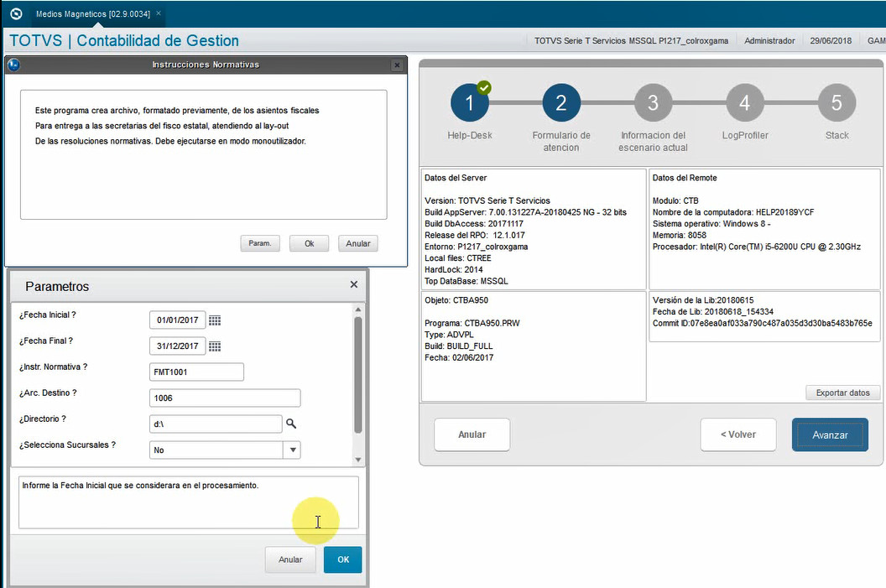Go to step 1 Help-Desk

(x=469, y=103)
